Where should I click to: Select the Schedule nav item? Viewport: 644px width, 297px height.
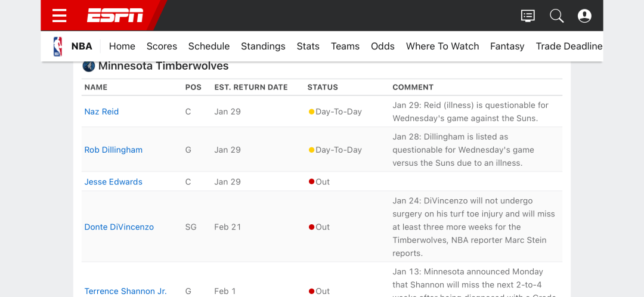209,47
